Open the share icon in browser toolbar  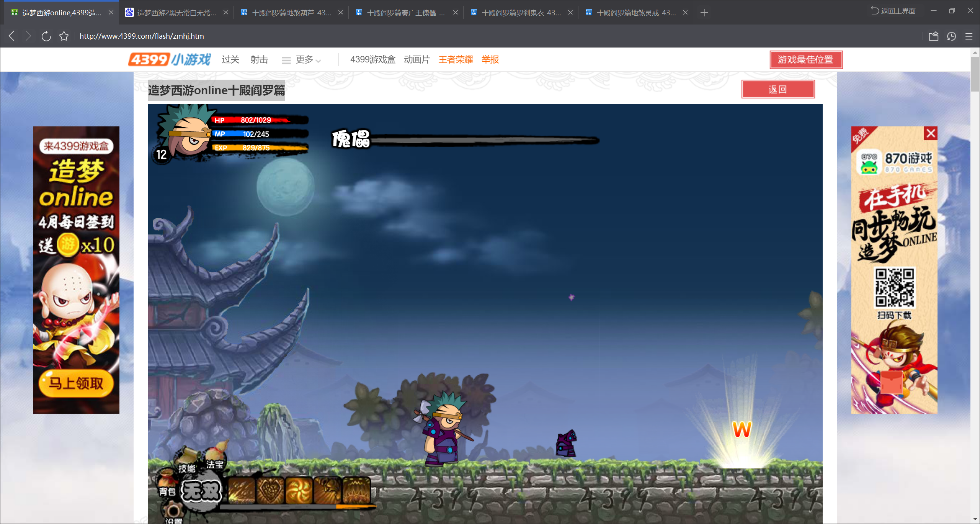tap(933, 36)
